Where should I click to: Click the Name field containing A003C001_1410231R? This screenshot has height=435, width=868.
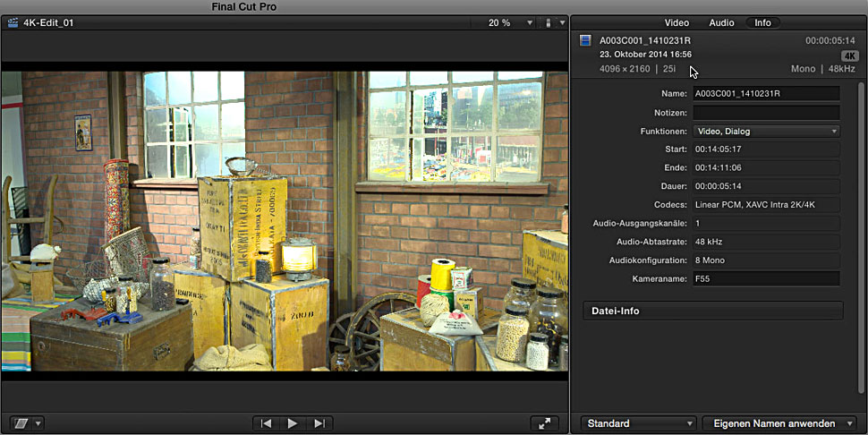pyautogui.click(x=766, y=93)
